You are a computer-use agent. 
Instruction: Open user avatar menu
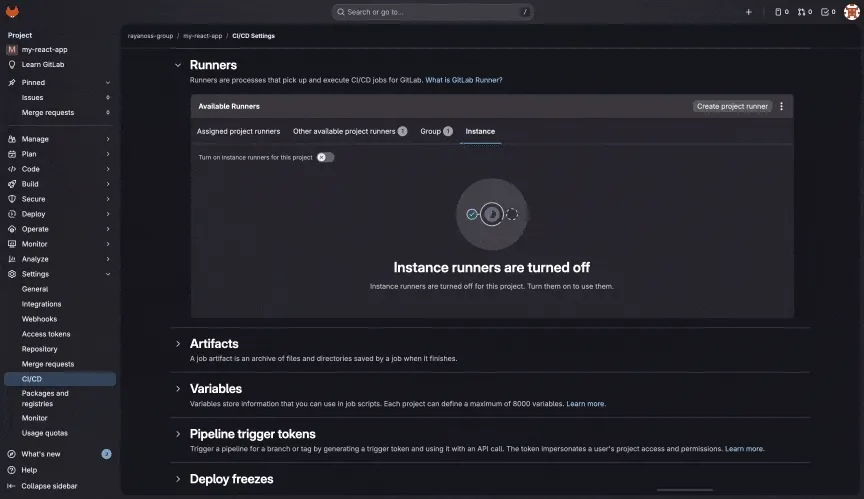(851, 12)
